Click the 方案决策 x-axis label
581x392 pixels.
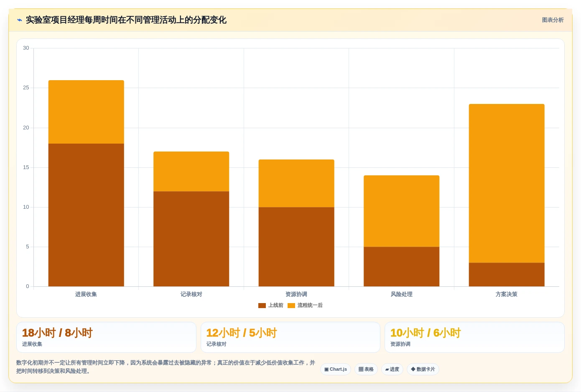tap(507, 294)
